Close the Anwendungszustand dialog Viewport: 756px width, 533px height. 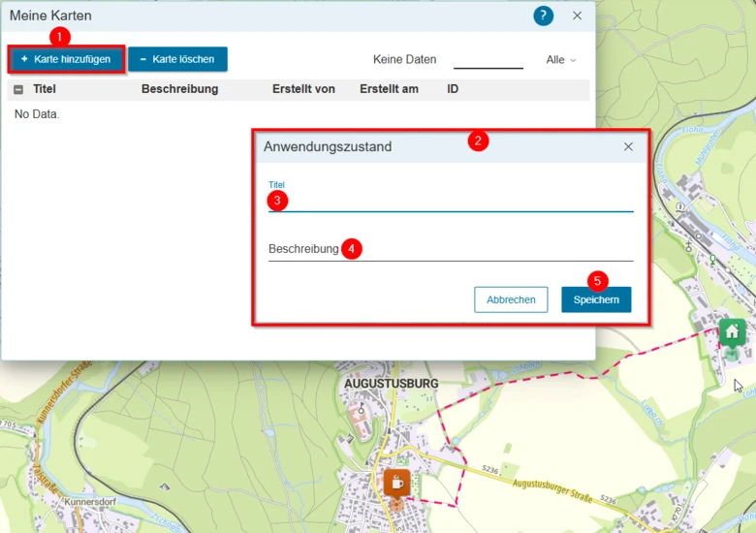(x=628, y=146)
